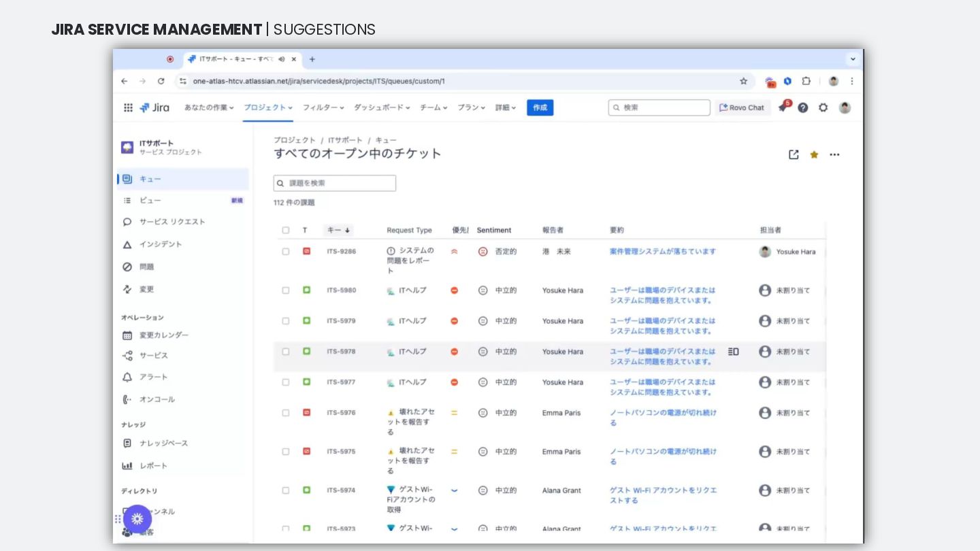Check the box for ticket ITS-9286
Image resolution: width=980 pixels, height=551 pixels.
point(286,252)
